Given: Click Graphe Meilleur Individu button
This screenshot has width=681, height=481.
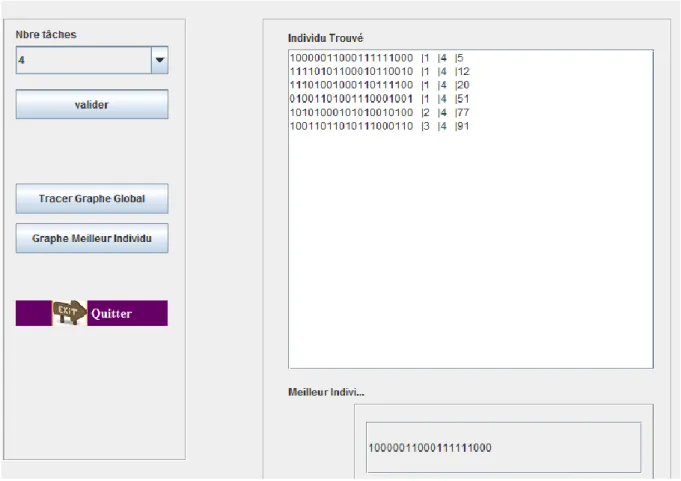Looking at the screenshot, I should click(x=92, y=238).
